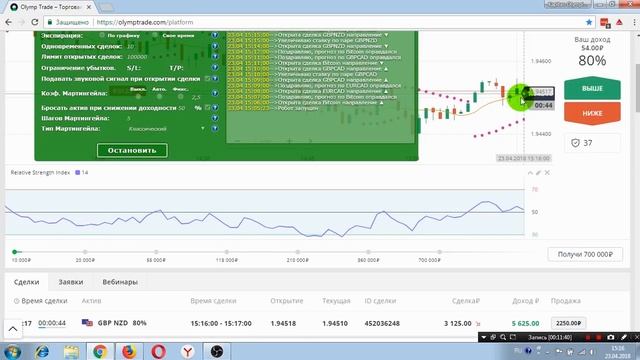
Task: Click the shield icon showing 37
Action: click(575, 143)
